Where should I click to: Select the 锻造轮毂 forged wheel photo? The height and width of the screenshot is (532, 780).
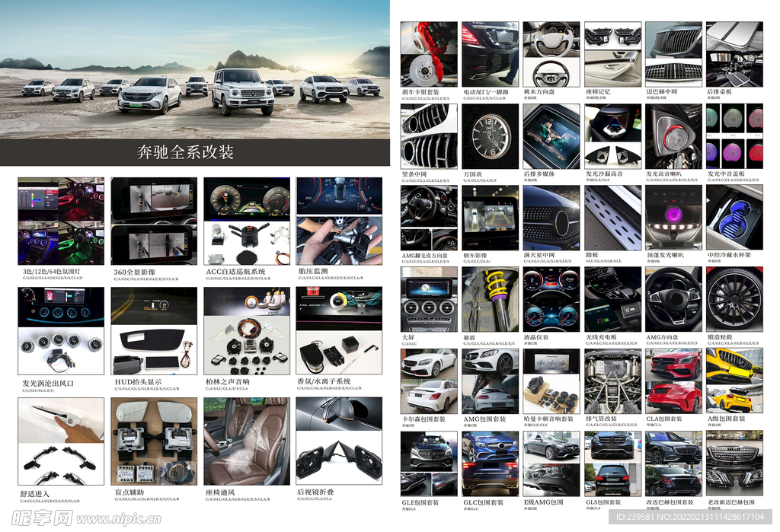[734, 299]
